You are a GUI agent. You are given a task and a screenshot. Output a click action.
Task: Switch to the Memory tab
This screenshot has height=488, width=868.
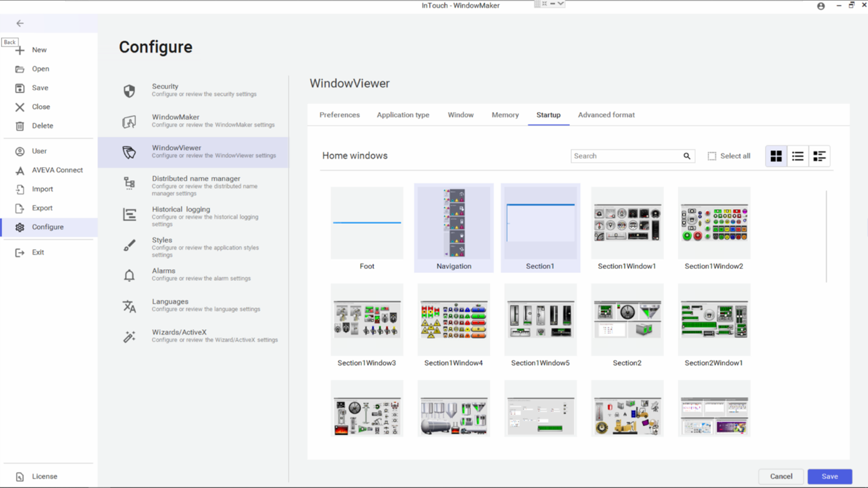pyautogui.click(x=505, y=115)
